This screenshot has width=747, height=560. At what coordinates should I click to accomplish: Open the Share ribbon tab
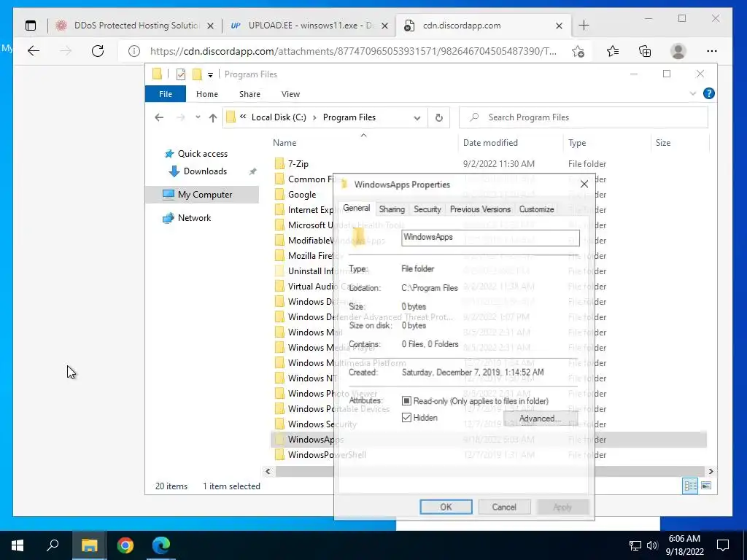(249, 94)
